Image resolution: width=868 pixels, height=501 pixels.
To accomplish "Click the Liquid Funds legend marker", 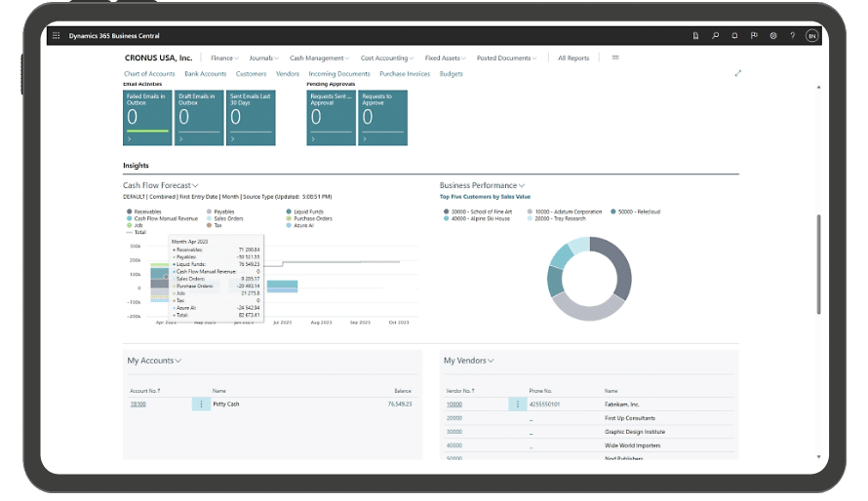I will (x=289, y=212).
